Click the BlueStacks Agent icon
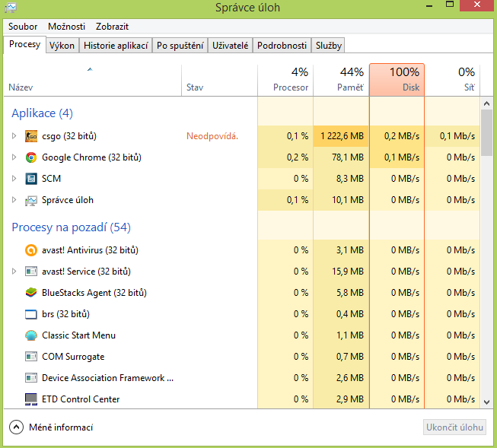This screenshot has height=448, width=497. tap(31, 293)
